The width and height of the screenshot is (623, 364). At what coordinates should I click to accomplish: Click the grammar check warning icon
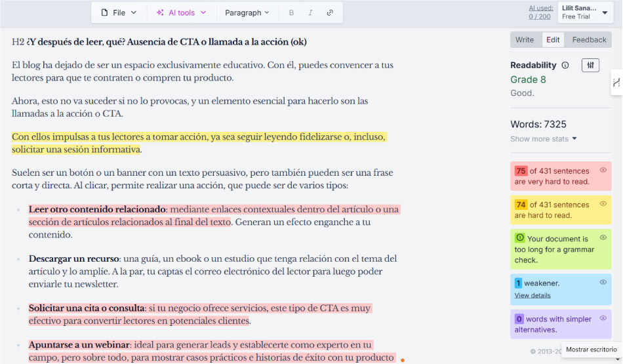pyautogui.click(x=519, y=238)
